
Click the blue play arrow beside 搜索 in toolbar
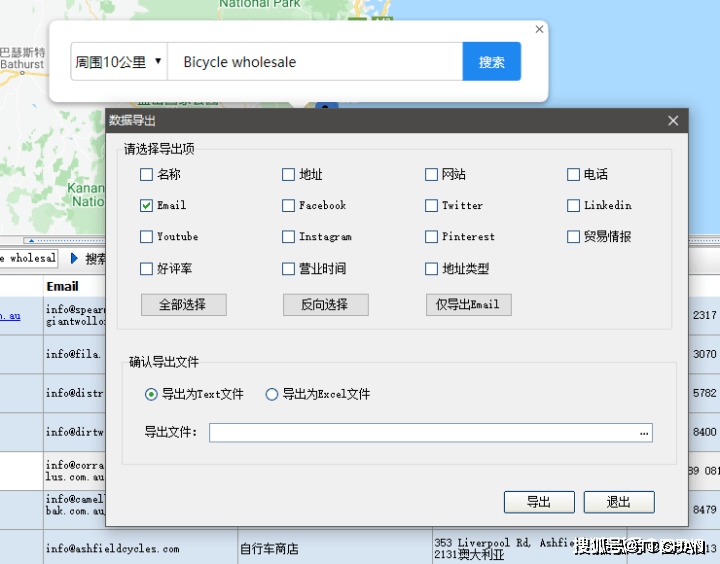pos(74,259)
